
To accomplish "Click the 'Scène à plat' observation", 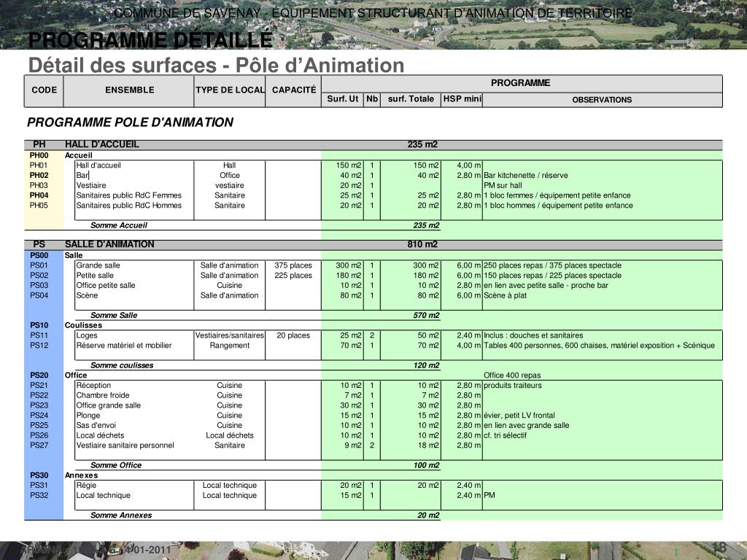I will (x=505, y=295).
